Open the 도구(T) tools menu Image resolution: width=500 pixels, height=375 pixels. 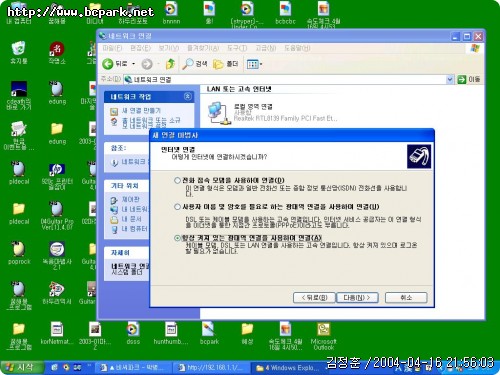pos(237,48)
